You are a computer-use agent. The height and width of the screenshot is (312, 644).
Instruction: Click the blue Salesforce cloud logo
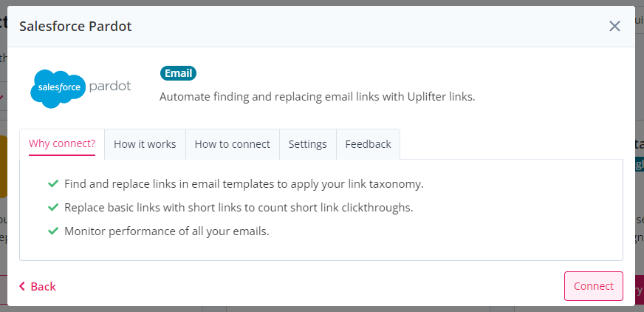58,89
